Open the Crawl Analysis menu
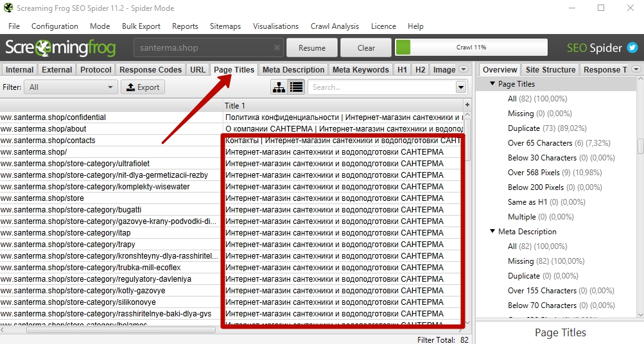This screenshot has height=344, width=644. tap(335, 26)
